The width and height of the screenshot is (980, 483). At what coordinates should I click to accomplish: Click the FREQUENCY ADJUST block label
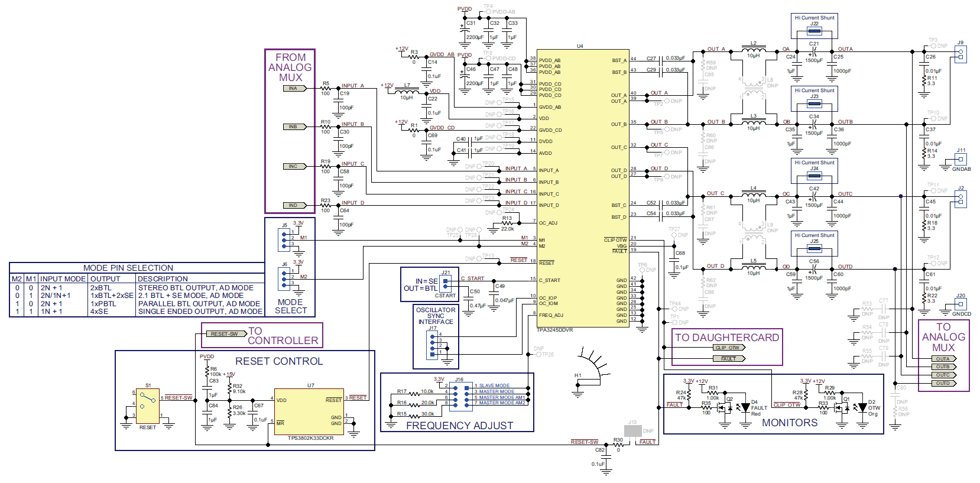(459, 425)
